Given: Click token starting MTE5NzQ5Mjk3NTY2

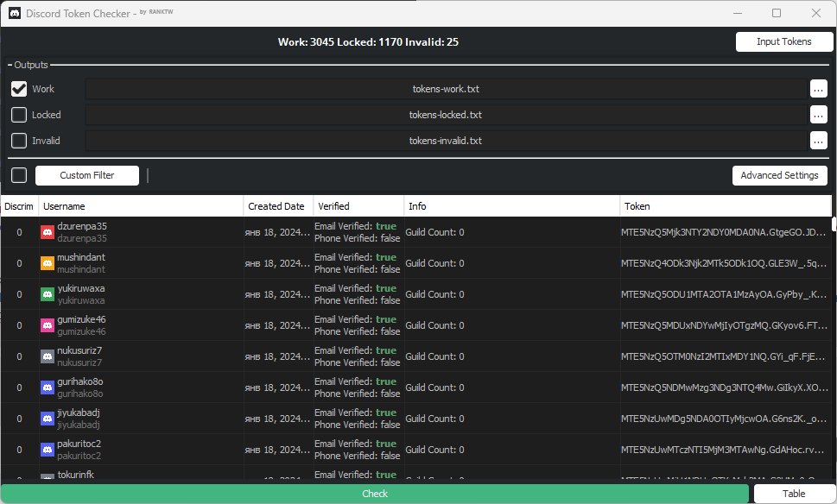Looking at the screenshot, I should tap(723, 232).
